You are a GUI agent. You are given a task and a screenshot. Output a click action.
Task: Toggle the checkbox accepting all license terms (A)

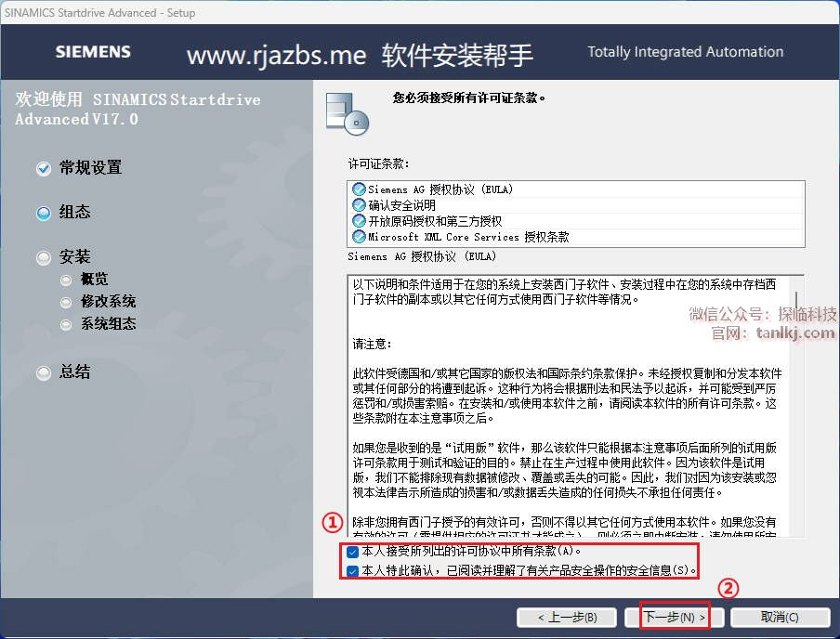pyautogui.click(x=352, y=552)
